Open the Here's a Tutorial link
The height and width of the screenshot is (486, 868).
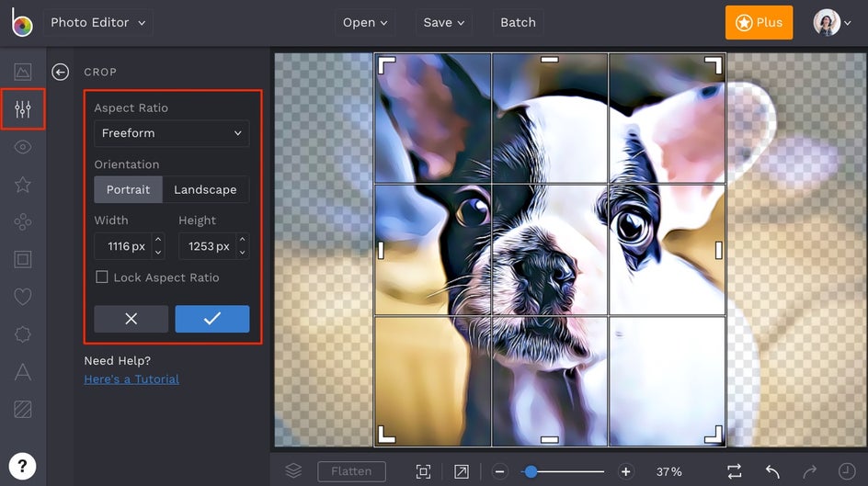click(x=131, y=379)
